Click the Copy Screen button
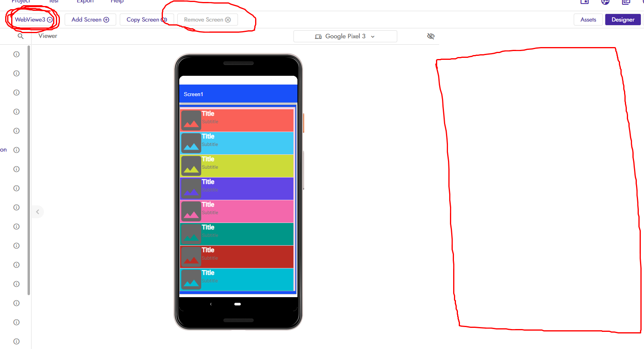The width and height of the screenshot is (644, 349). 147,20
